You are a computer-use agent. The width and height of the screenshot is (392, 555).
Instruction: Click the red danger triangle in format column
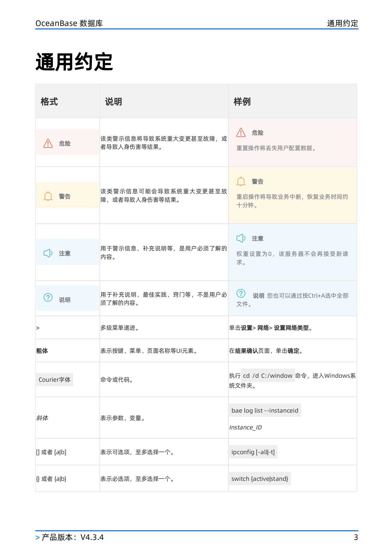tap(48, 143)
